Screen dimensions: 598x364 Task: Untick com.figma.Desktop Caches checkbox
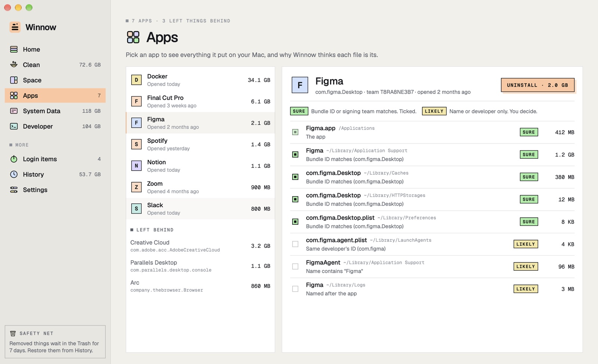point(295,177)
